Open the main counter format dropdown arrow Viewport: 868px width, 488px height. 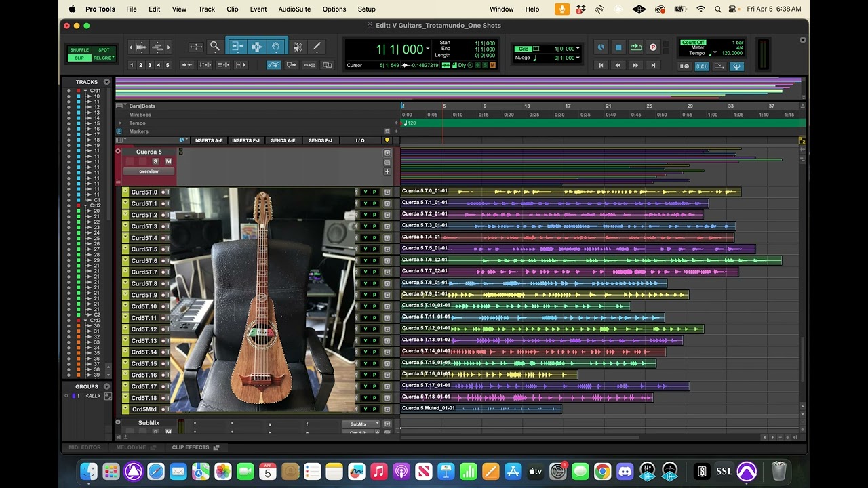coord(428,49)
